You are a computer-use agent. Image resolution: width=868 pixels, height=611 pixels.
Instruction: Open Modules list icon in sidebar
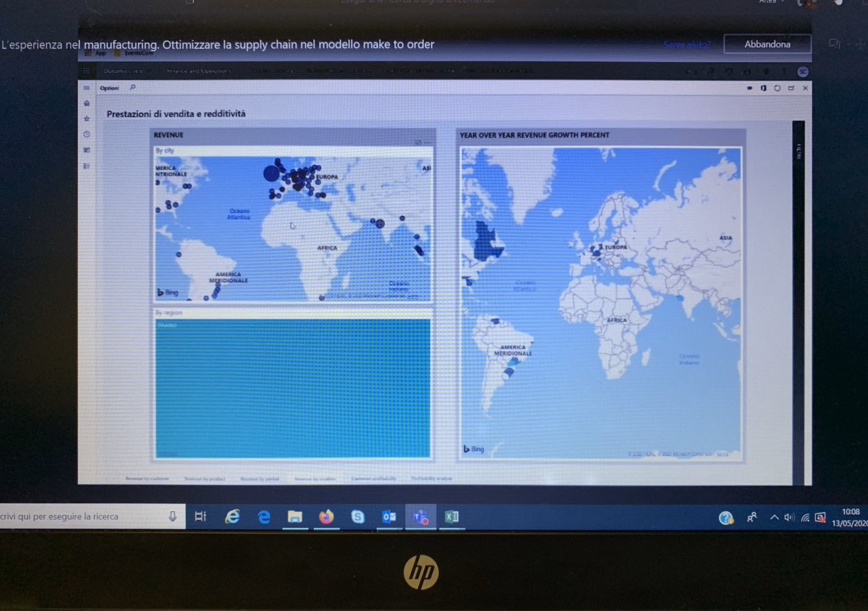point(87,166)
